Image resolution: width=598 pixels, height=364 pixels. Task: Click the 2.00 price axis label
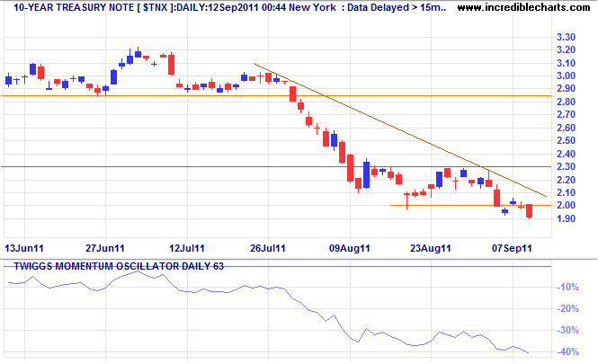click(566, 206)
